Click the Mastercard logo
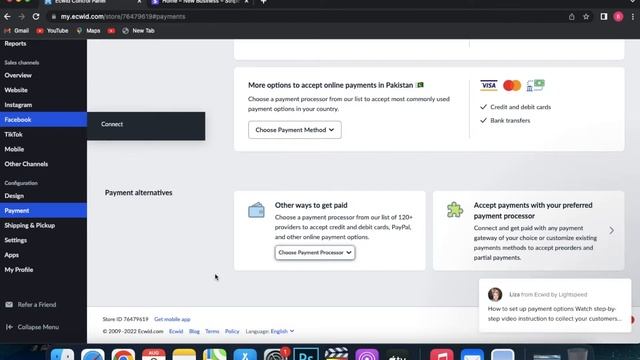This screenshot has height=360, width=640. [x=512, y=85]
